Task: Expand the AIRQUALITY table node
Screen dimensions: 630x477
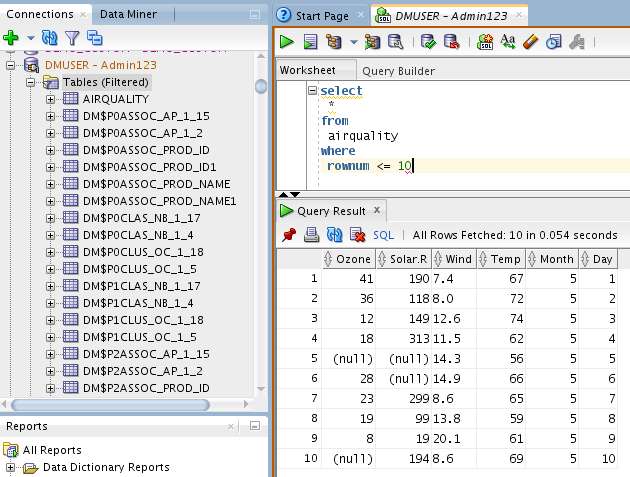Action: (x=51, y=99)
